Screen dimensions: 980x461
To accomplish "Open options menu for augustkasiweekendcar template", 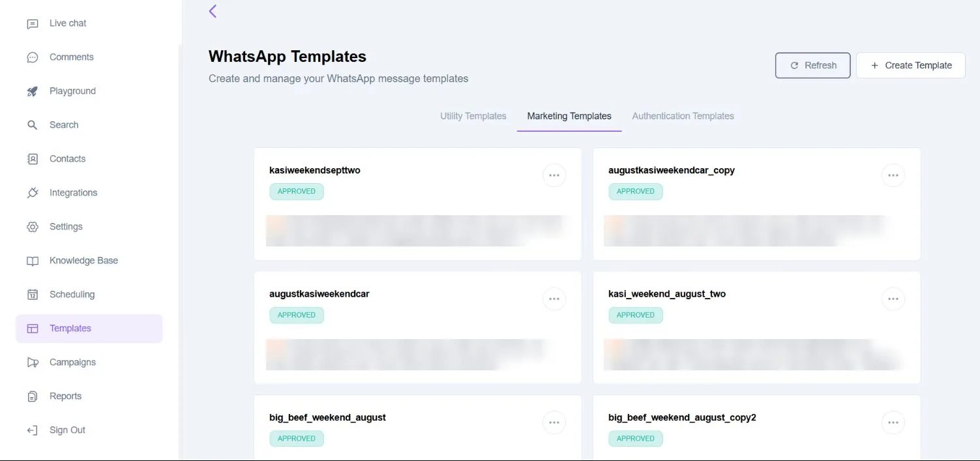I will pyautogui.click(x=554, y=299).
